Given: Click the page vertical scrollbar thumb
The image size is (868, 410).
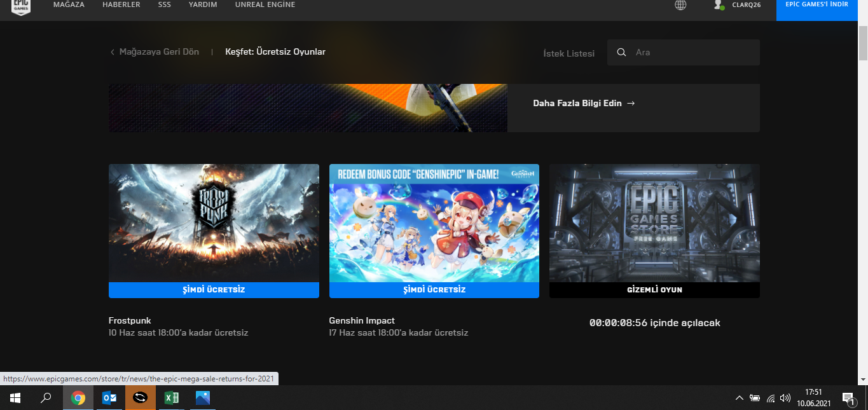Looking at the screenshot, I should [x=863, y=43].
